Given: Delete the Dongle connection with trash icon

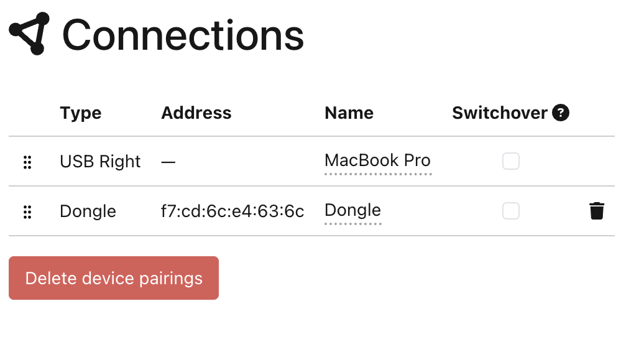Looking at the screenshot, I should point(597,211).
